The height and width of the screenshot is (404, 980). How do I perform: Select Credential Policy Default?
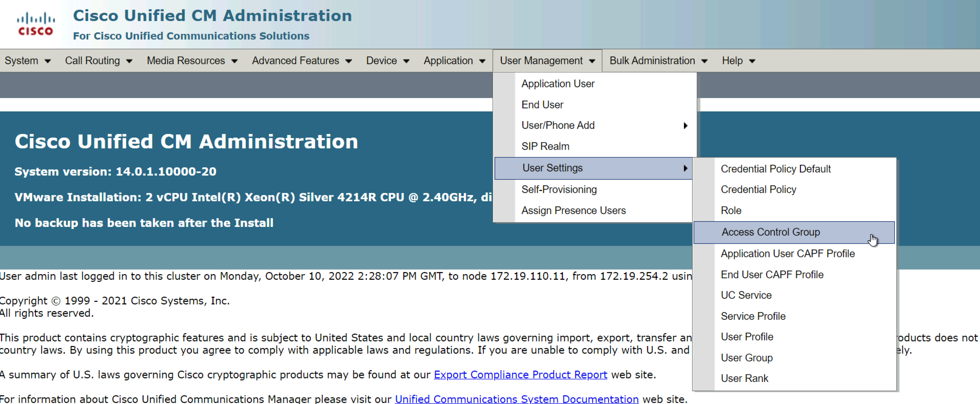tap(794, 169)
